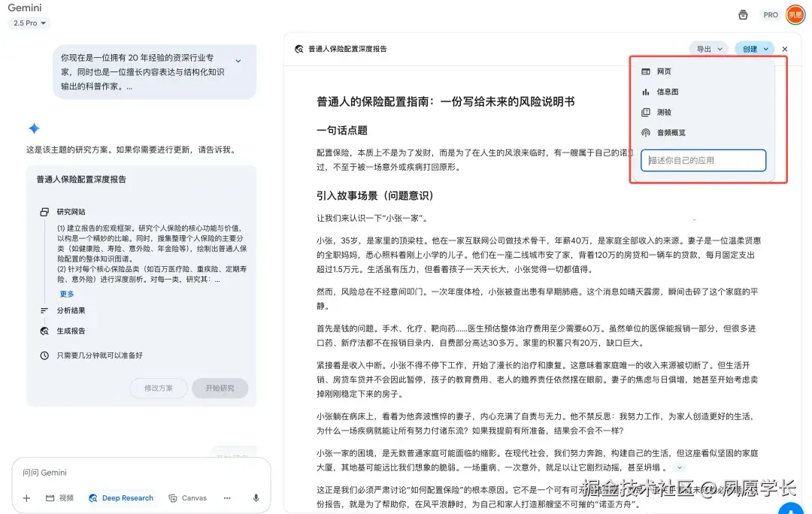Expand the collapsed system prompt with the chevron
This screenshot has height=514, width=812.
pos(238,59)
